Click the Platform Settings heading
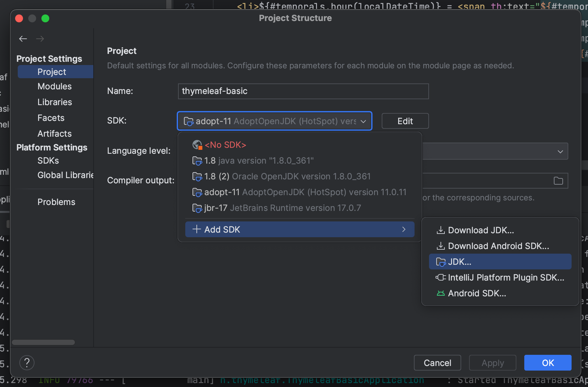Viewport: 588px width, 387px height. coord(52,148)
